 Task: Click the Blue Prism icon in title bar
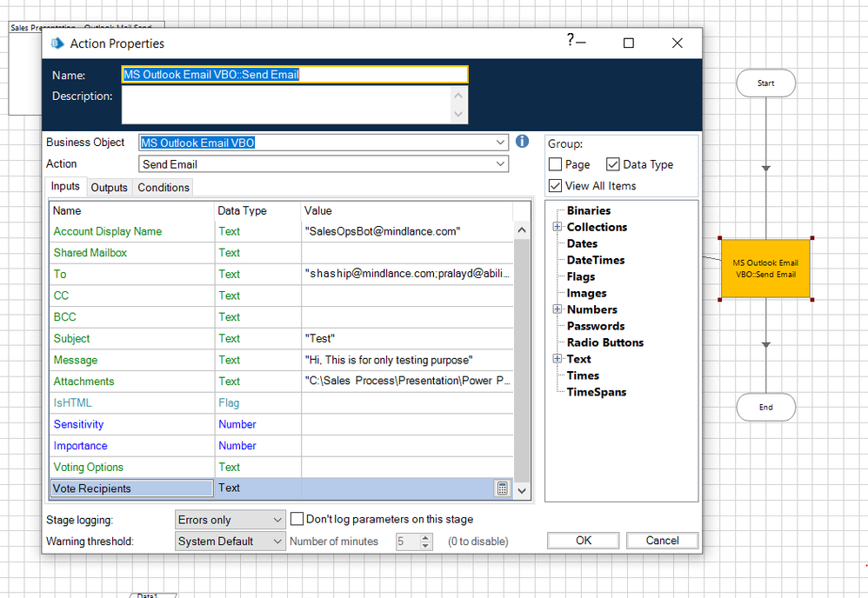coord(57,43)
